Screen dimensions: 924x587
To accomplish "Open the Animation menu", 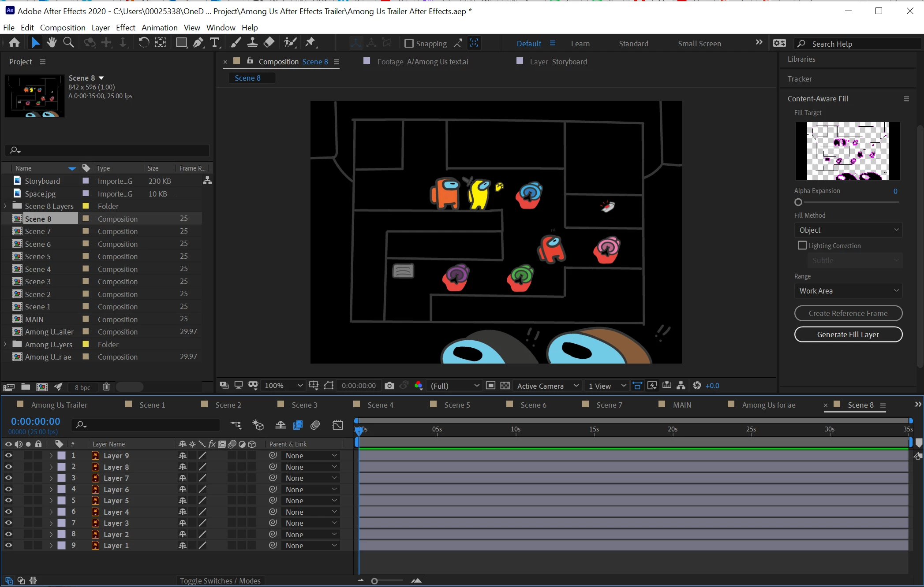I will 159,27.
